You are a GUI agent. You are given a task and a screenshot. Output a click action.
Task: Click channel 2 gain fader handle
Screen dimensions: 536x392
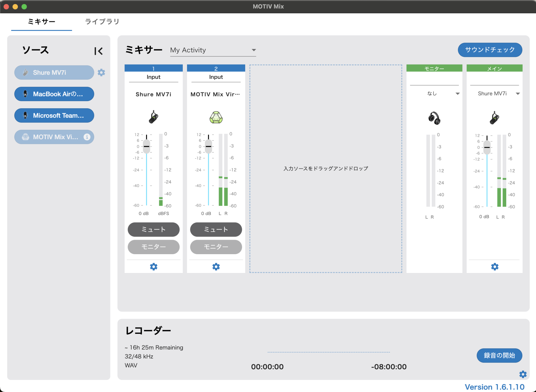pyautogui.click(x=208, y=146)
